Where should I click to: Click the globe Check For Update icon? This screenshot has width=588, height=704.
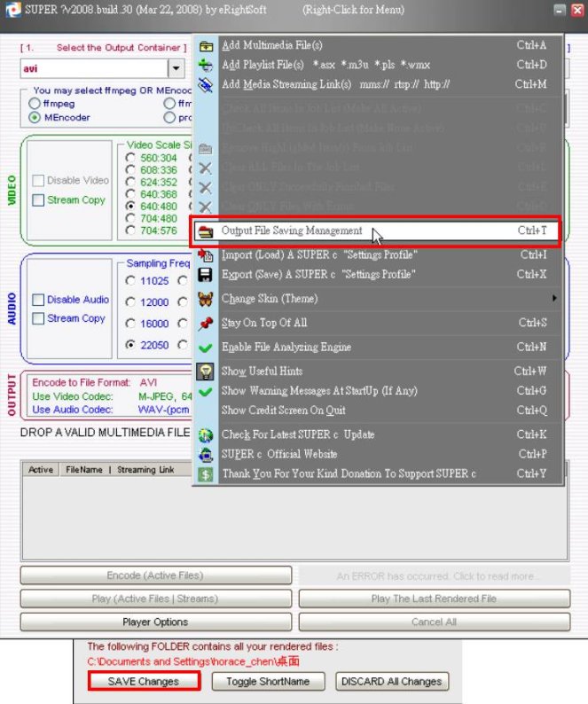206,434
